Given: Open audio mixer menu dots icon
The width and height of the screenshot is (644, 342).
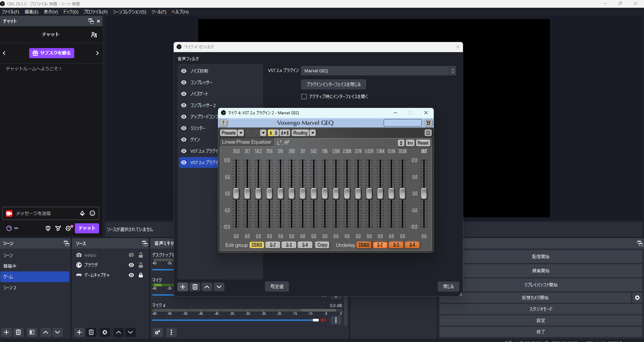Looking at the screenshot, I should 171,332.
